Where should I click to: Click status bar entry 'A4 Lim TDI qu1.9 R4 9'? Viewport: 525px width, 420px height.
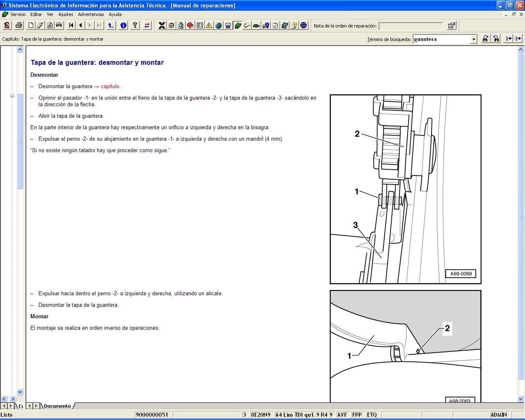point(304,415)
